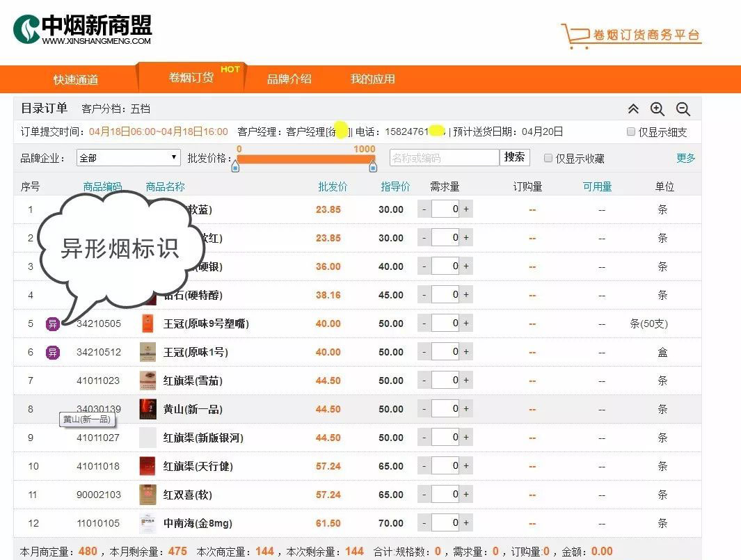Decrease quantity for row 1 (软蓝)
The height and width of the screenshot is (560, 741).
click(x=424, y=209)
